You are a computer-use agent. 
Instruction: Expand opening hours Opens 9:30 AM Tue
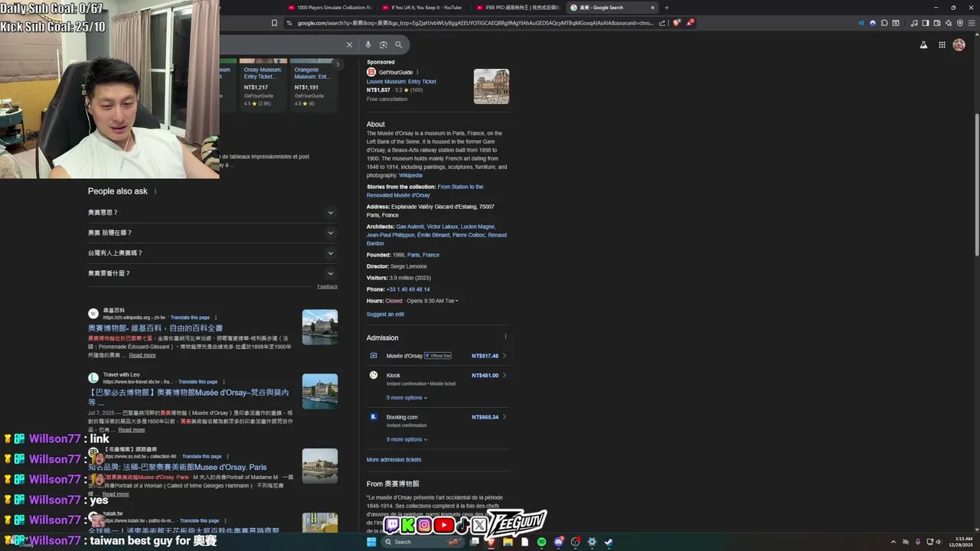point(432,301)
